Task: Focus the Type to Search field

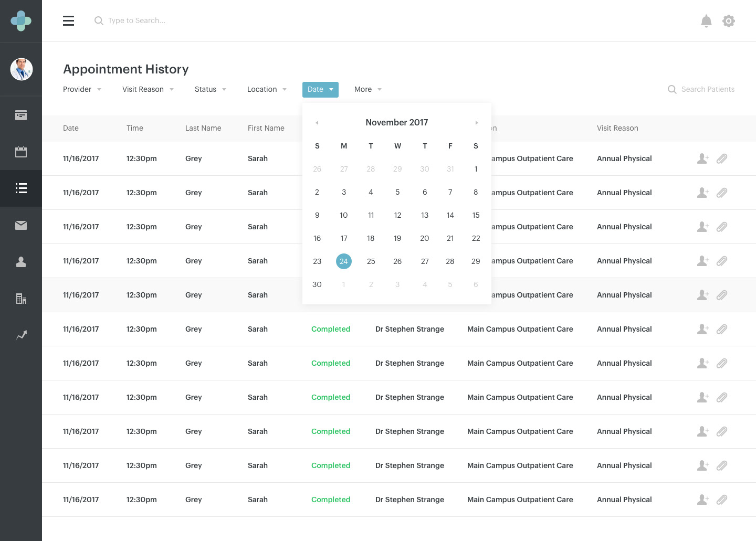Action: pyautogui.click(x=136, y=20)
